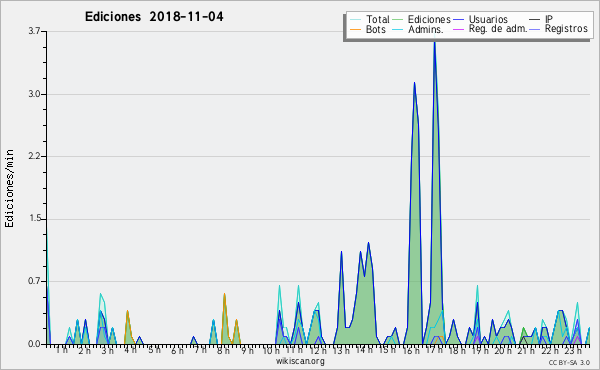Select the 'Usuarios' legend entry
600x370 pixels.
[488, 19]
